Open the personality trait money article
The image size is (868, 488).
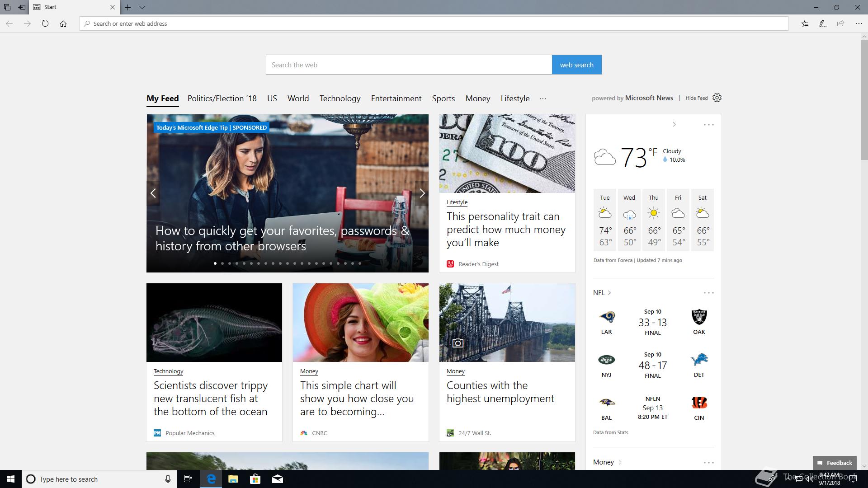tap(506, 230)
